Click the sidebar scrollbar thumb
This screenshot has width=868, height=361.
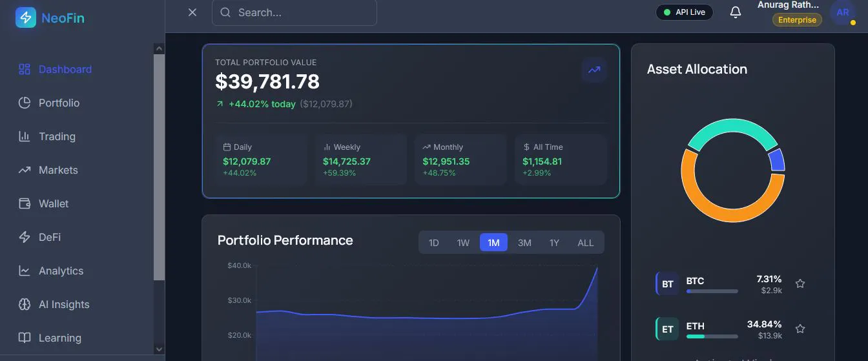(x=159, y=167)
